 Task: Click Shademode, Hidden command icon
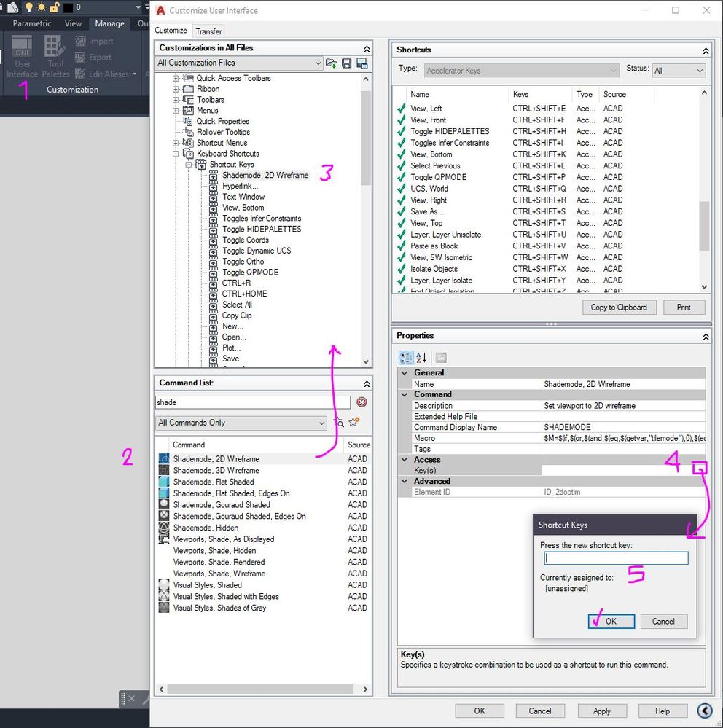click(x=164, y=528)
